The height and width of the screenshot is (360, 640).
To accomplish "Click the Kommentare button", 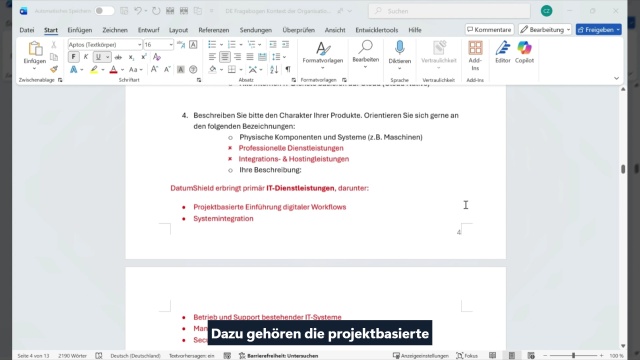I will click(x=489, y=29).
